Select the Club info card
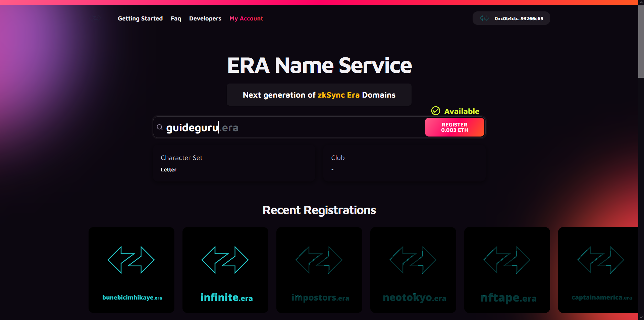The height and width of the screenshot is (320, 644). 404,163
